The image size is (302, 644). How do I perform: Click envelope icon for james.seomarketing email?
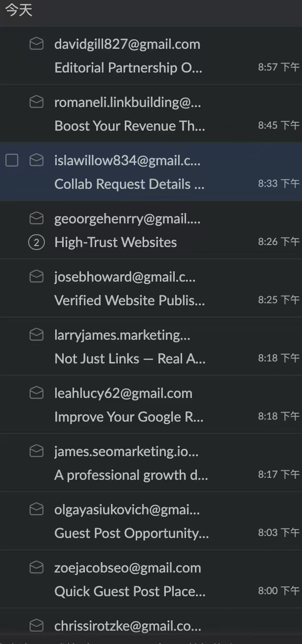pyautogui.click(x=37, y=451)
